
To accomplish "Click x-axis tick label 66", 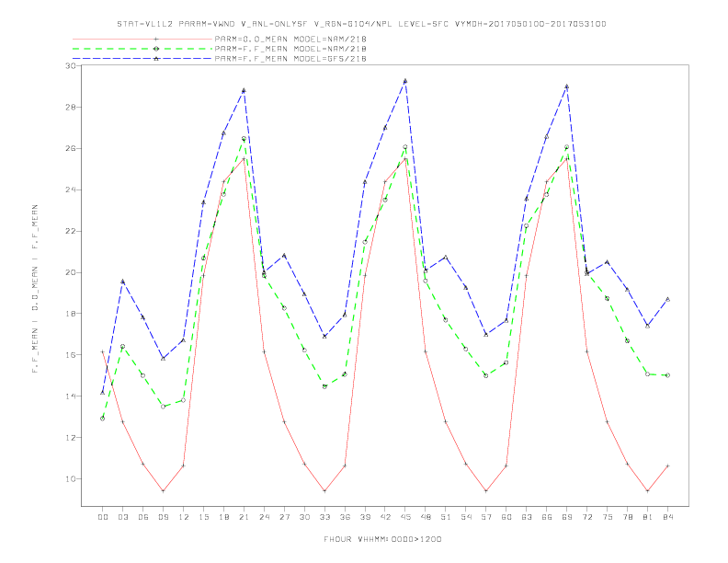I will (547, 517).
